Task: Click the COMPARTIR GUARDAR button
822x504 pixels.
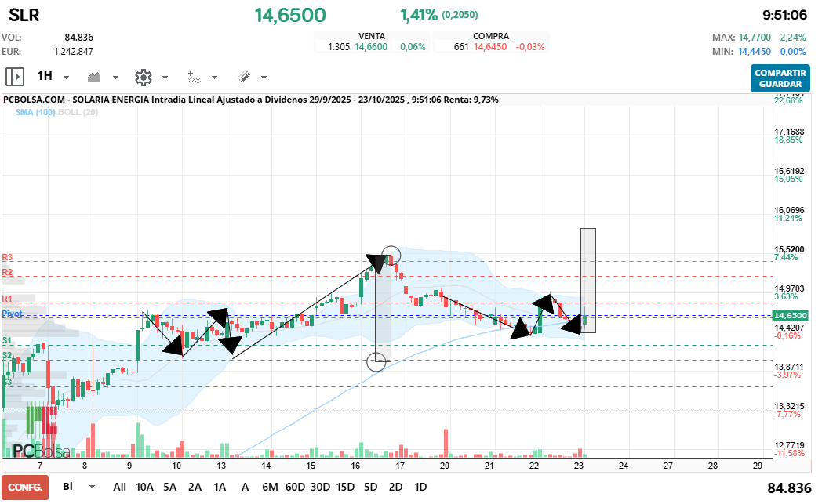Action: pyautogui.click(x=780, y=78)
